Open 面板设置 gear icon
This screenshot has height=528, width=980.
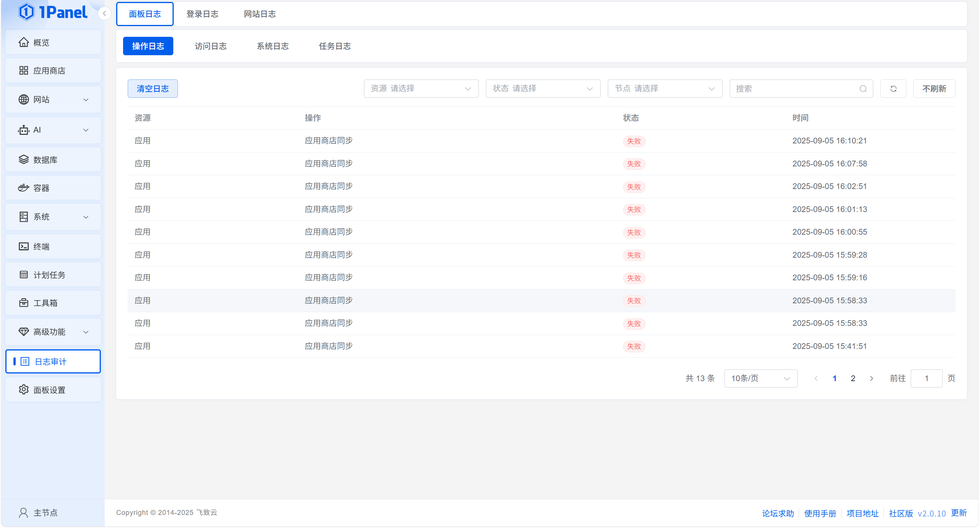click(24, 390)
